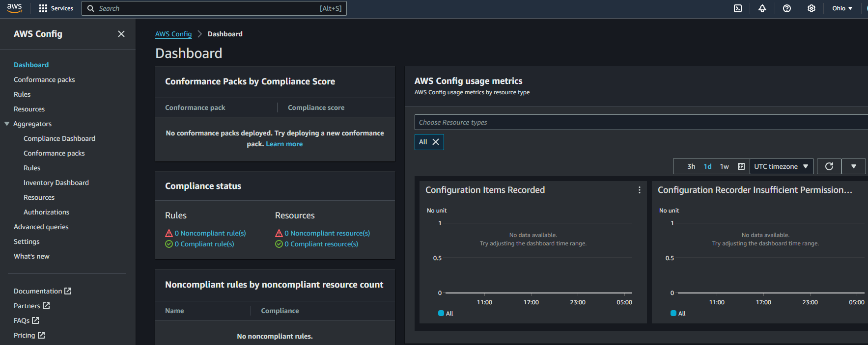Click the Learn more link
The width and height of the screenshot is (868, 345).
click(284, 144)
